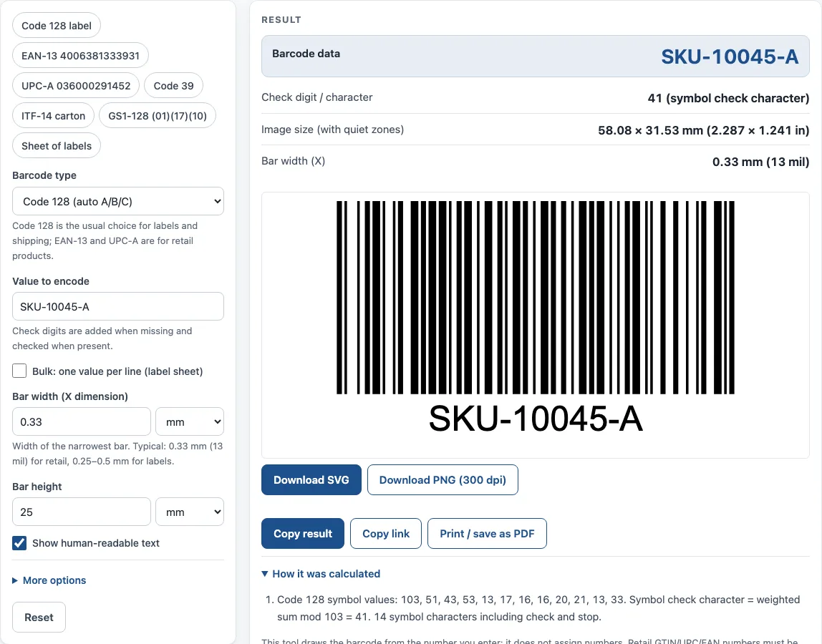Uncheck Show human-readable text
Viewport: 822px width, 644px height.
click(19, 543)
